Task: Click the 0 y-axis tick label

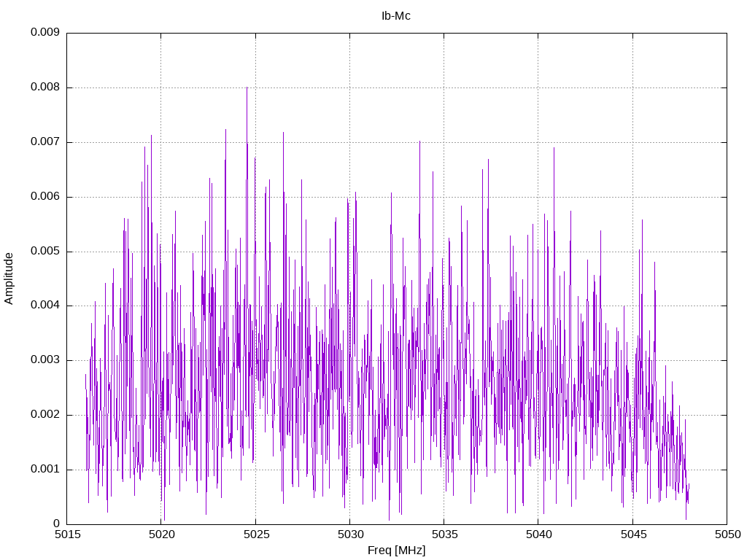Action: point(56,524)
